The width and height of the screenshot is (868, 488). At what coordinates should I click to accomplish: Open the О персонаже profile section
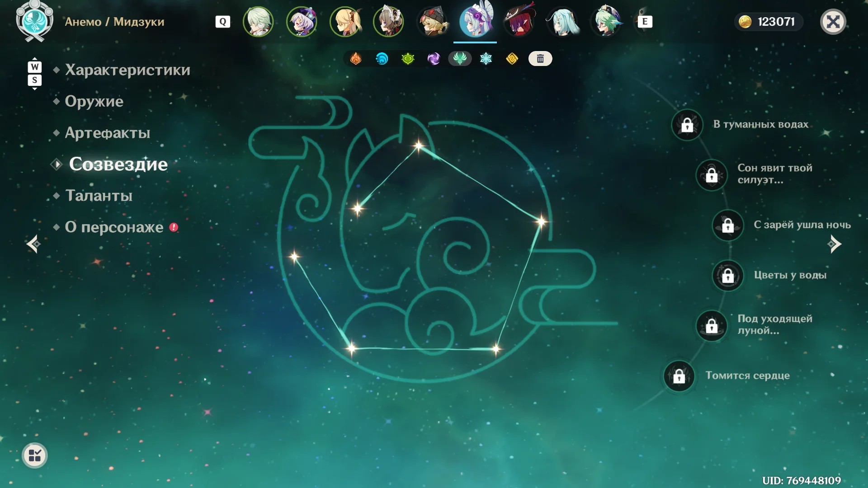point(114,227)
